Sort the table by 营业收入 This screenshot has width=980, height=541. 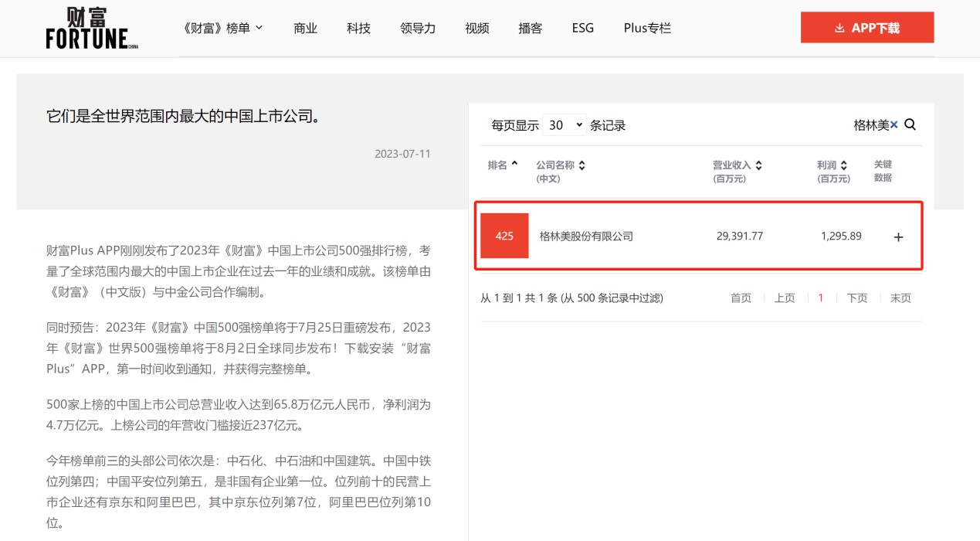(758, 165)
